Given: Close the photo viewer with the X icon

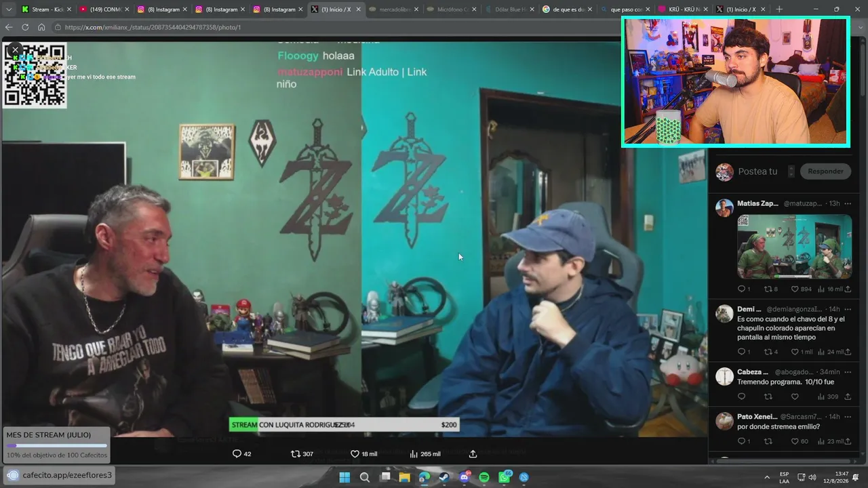Looking at the screenshot, I should pyautogui.click(x=15, y=50).
